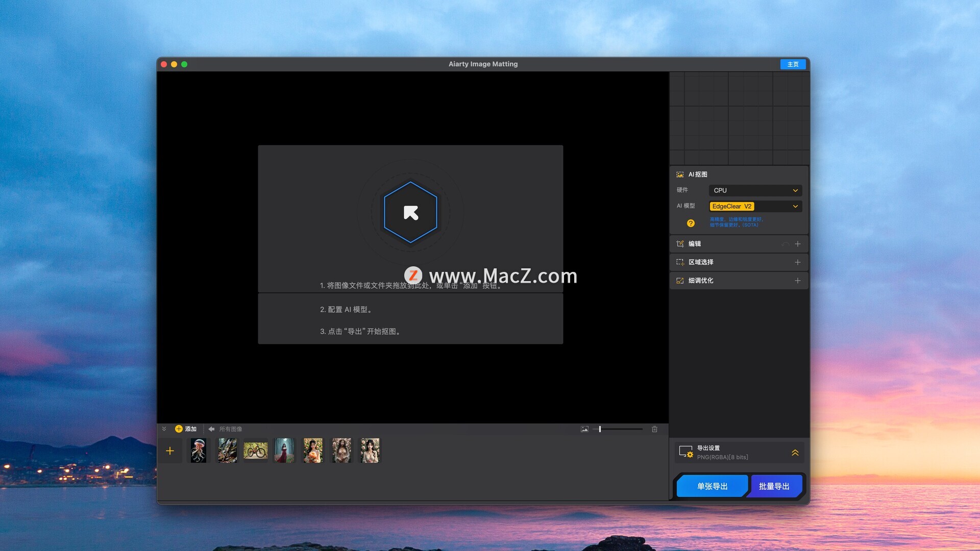
Task: Click the undo arrow in 编辑 row
Action: (x=785, y=244)
